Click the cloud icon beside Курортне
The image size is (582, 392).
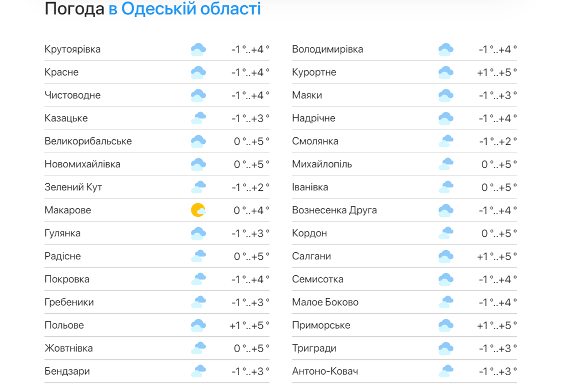click(x=446, y=72)
